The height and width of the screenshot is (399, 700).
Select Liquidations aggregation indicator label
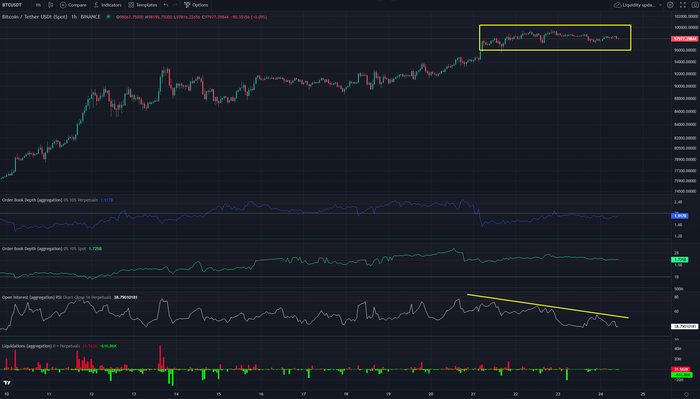[x=41, y=346]
